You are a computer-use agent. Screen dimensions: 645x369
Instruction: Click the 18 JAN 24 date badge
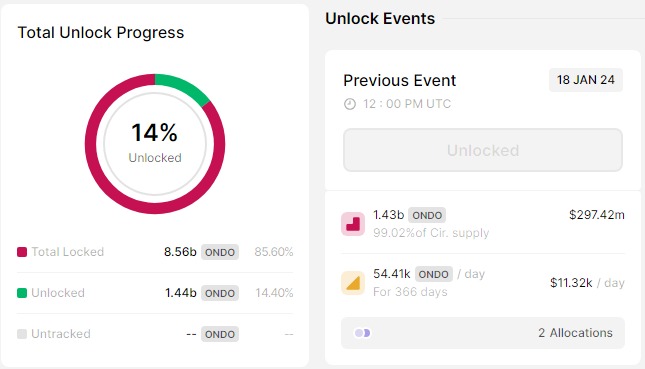(586, 80)
